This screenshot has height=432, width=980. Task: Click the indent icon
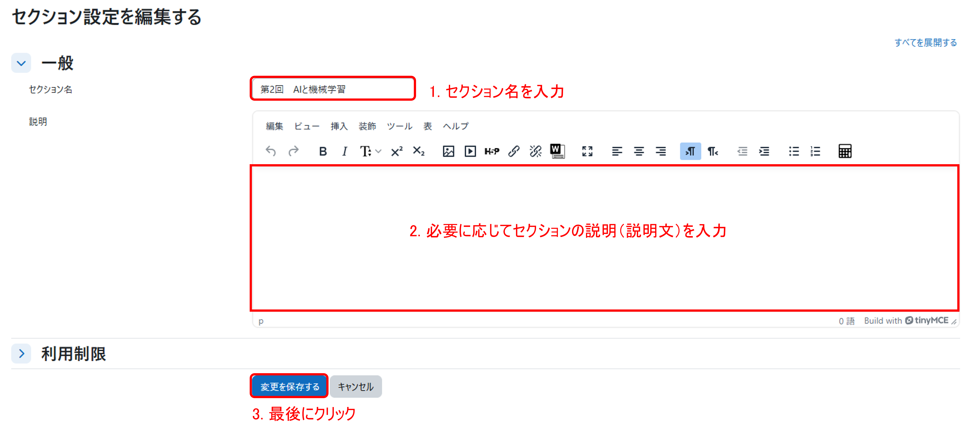764,151
